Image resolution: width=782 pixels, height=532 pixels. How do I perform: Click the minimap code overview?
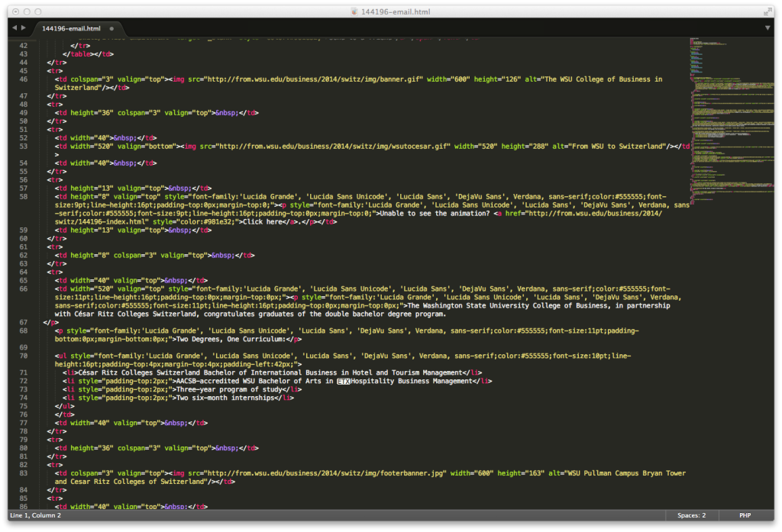732,120
